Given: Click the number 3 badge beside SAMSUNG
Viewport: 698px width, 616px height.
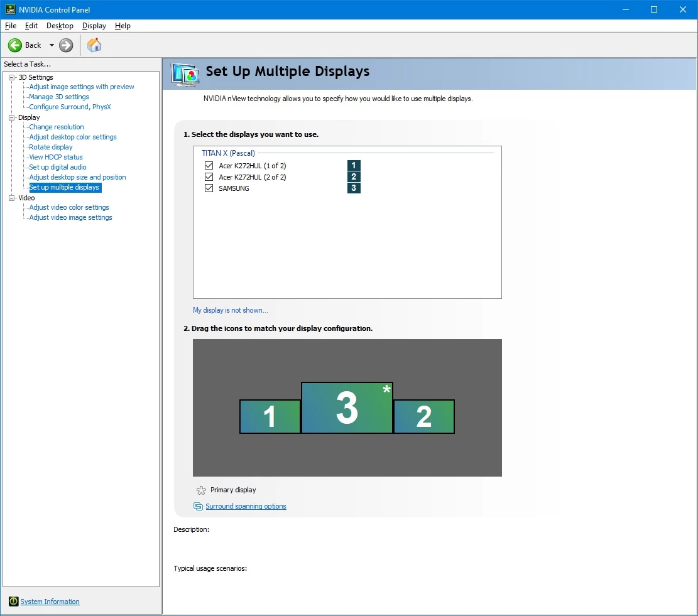Looking at the screenshot, I should [354, 188].
